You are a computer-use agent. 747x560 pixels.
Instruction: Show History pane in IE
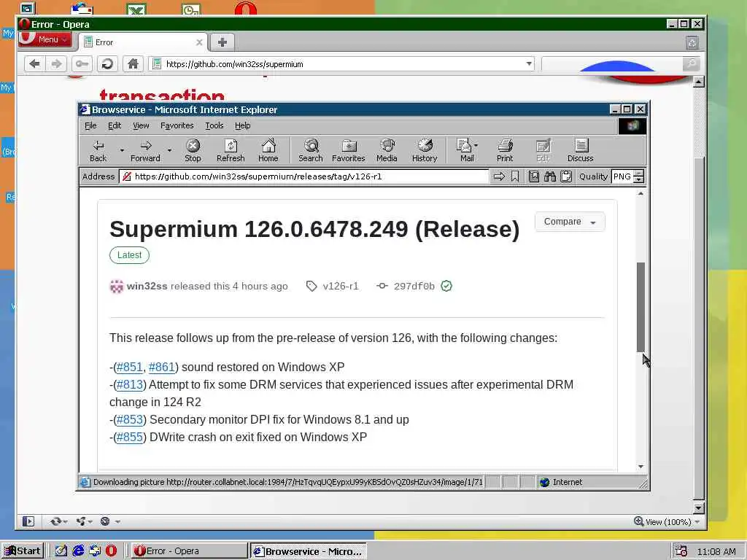[425, 150]
